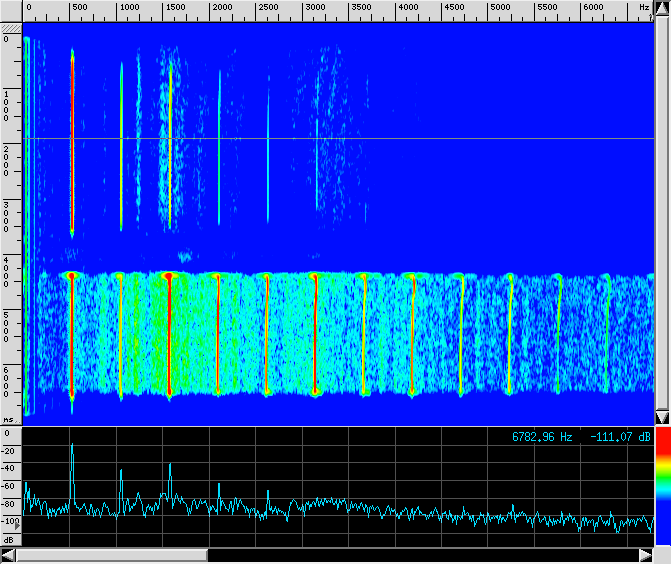Click the vertical scrollbar's up arrow
671x564 pixels.
point(662,7)
